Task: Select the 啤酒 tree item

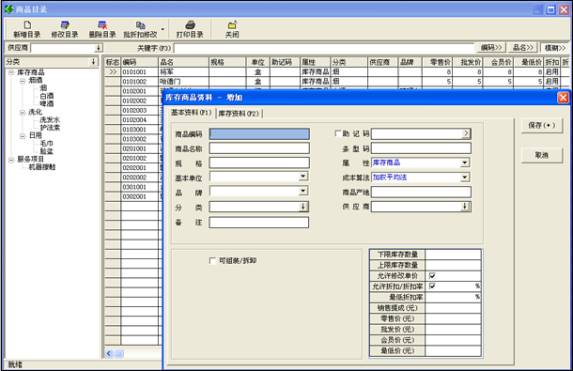Action: 47,104
